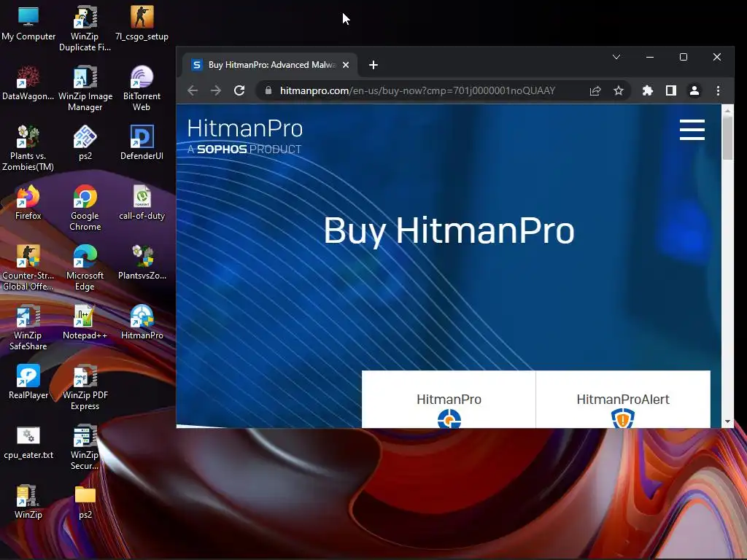Select the 7l_csgo_setup installer icon
Image resolution: width=747 pixels, height=560 pixels.
click(142, 23)
